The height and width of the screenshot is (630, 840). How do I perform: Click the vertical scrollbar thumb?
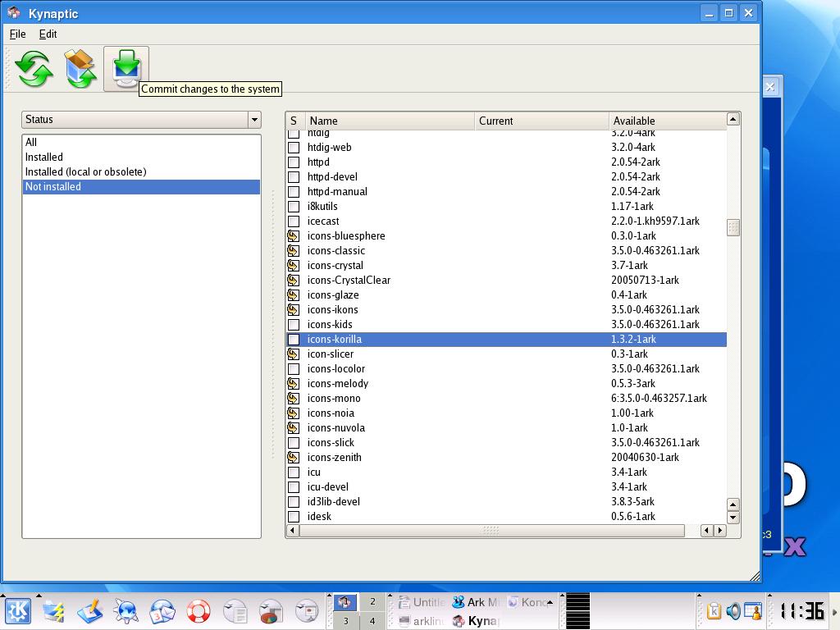(733, 228)
